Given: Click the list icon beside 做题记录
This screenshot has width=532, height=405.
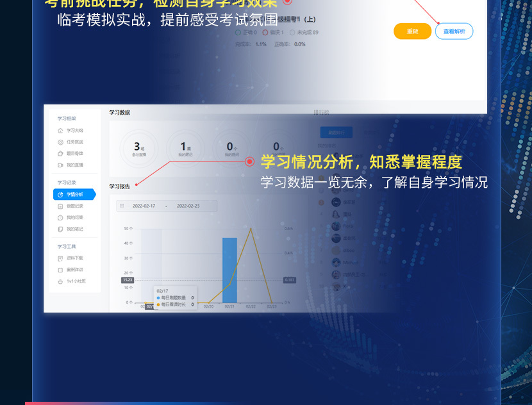Looking at the screenshot, I should click(60, 206).
